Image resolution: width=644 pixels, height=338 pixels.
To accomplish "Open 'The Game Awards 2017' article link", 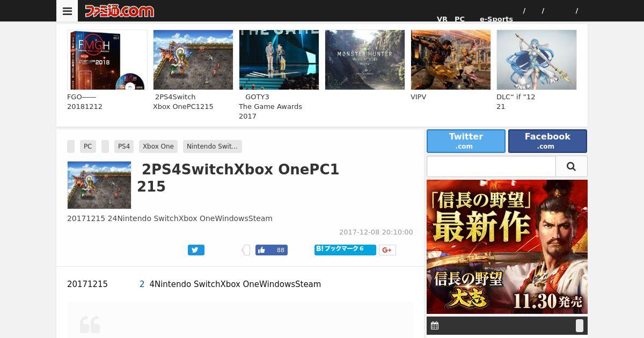I will [x=270, y=107].
